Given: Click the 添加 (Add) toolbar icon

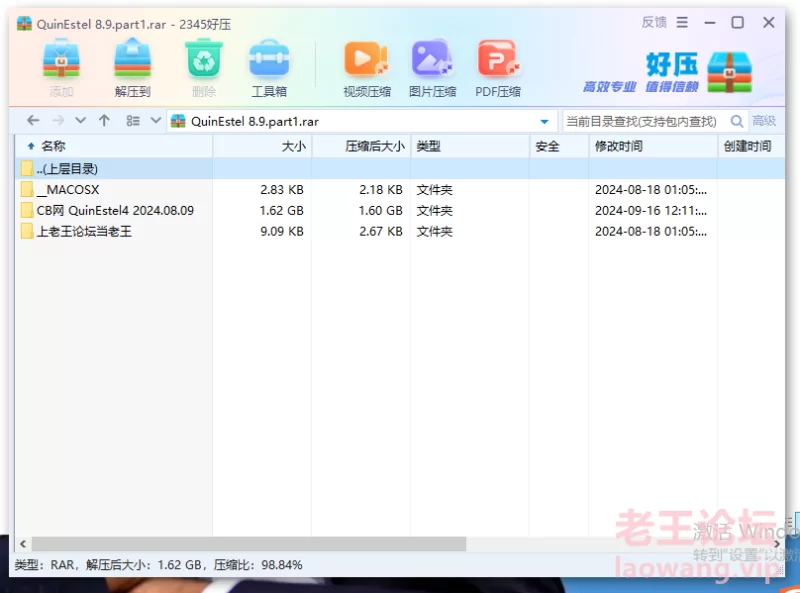Looking at the screenshot, I should pos(61,68).
